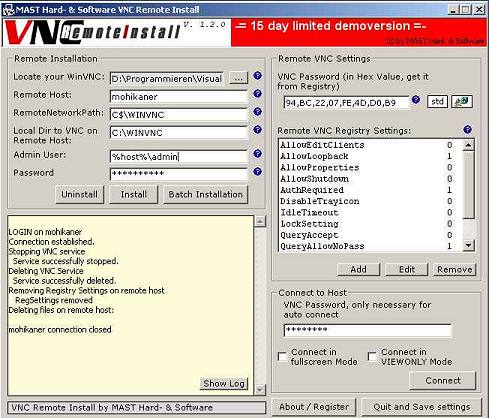Viewport: 489px width, 418px height.
Task: Edit the selected registry setting
Action: tap(407, 269)
